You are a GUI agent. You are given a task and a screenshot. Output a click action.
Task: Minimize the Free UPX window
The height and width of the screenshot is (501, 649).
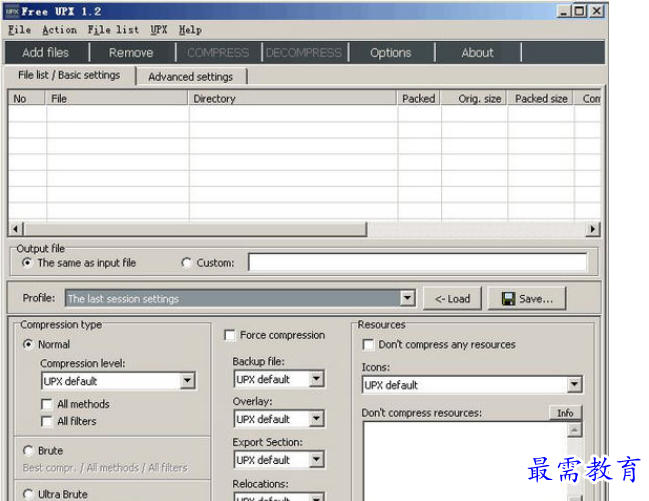pyautogui.click(x=563, y=11)
